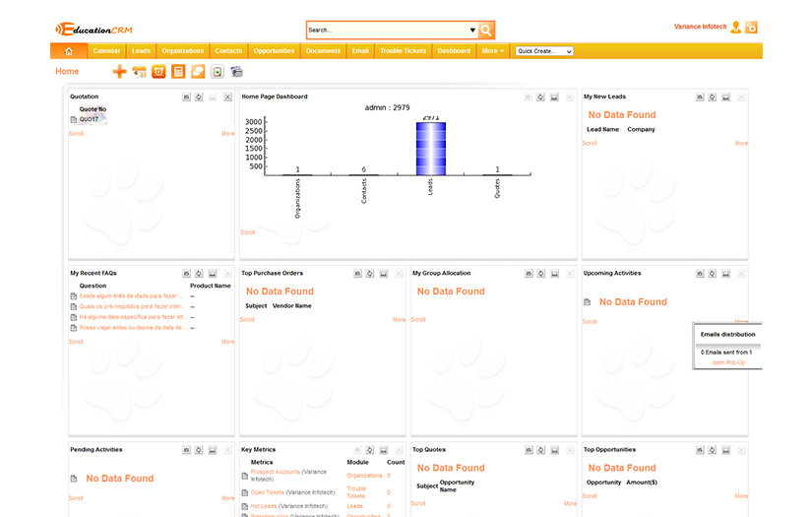The height and width of the screenshot is (517, 812).
Task: Open the Leads tab
Action: [141, 51]
